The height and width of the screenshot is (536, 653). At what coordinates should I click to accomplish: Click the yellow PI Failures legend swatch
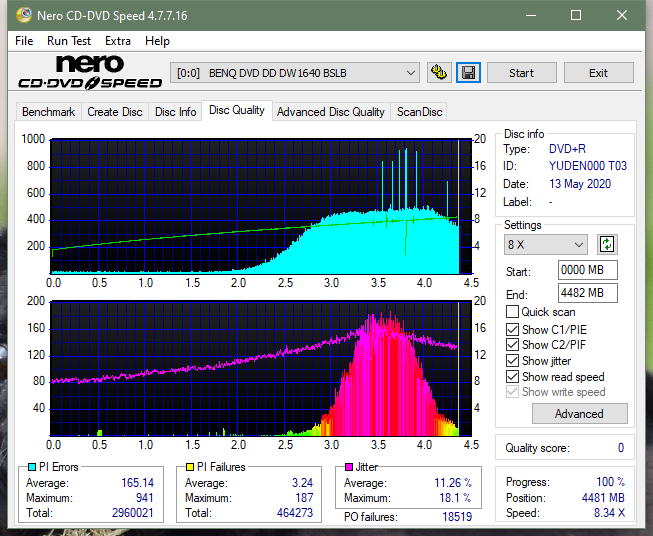coord(190,467)
